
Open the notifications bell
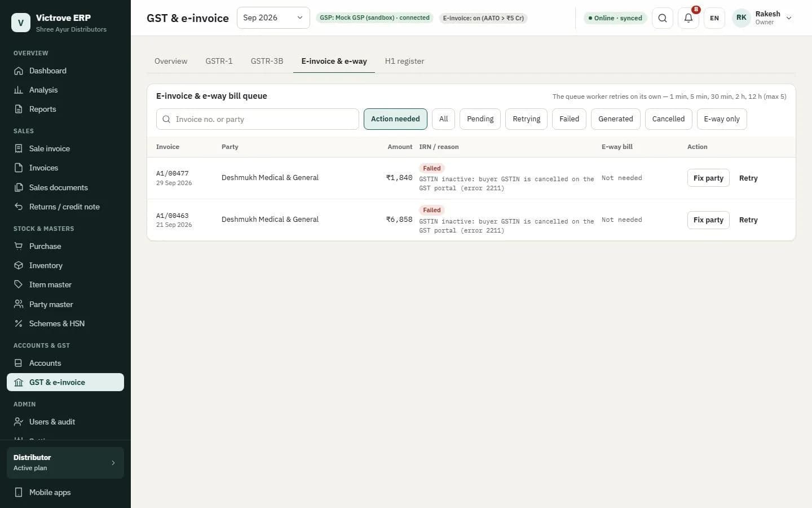point(689,18)
